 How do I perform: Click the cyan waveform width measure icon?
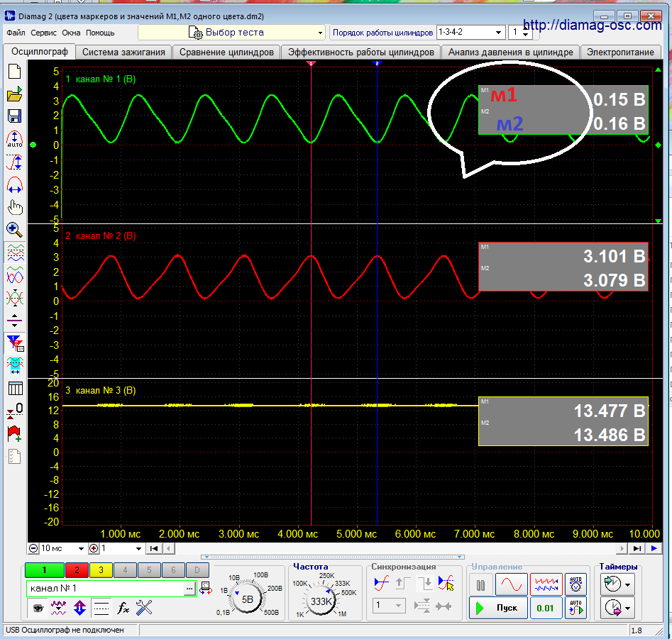pyautogui.click(x=15, y=365)
